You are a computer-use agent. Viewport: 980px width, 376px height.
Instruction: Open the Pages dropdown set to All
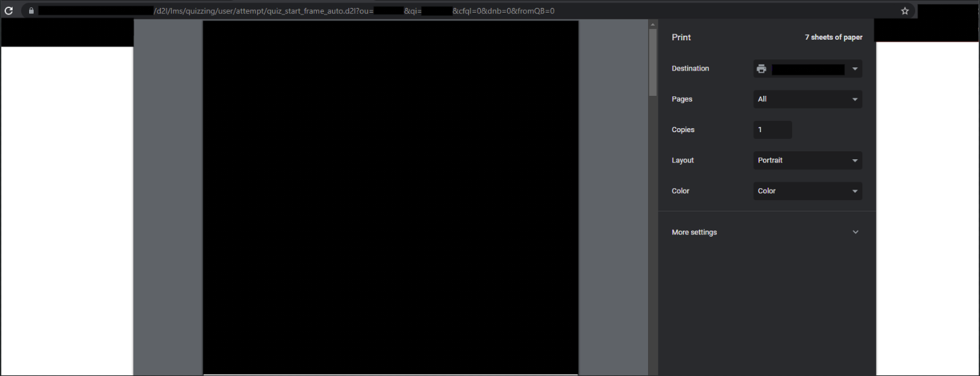807,99
